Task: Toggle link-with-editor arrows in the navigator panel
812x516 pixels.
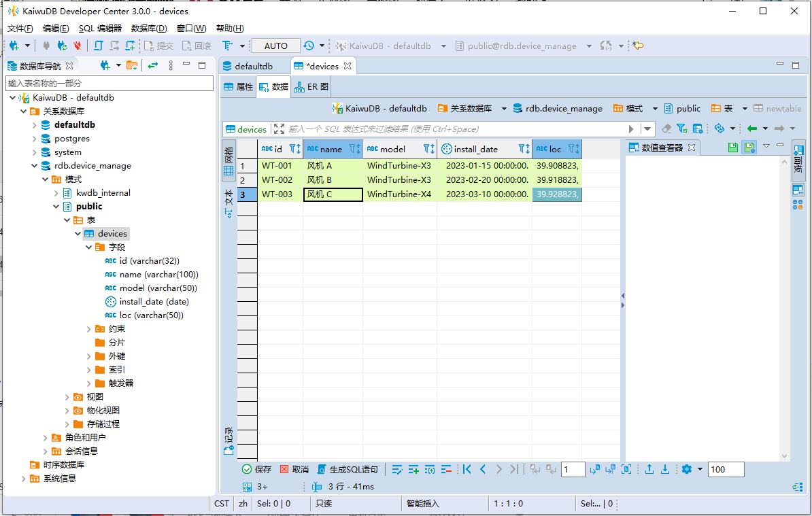Action: (x=153, y=66)
